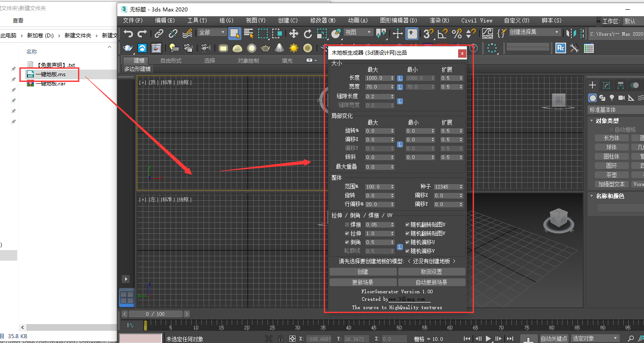The width and height of the screenshot is (644, 343).
Task: Click the 更新场景 button
Action: pos(363,282)
